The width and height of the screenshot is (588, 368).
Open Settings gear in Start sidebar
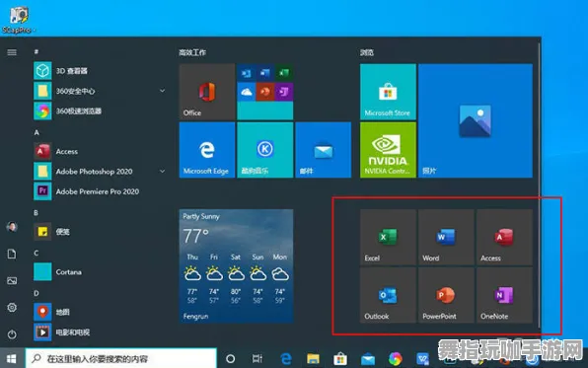coord(12,308)
